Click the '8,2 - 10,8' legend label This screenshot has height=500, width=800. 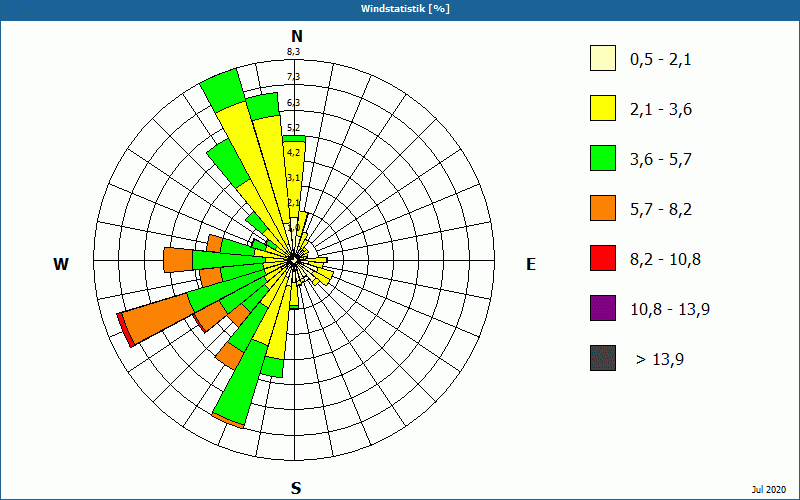click(x=665, y=260)
